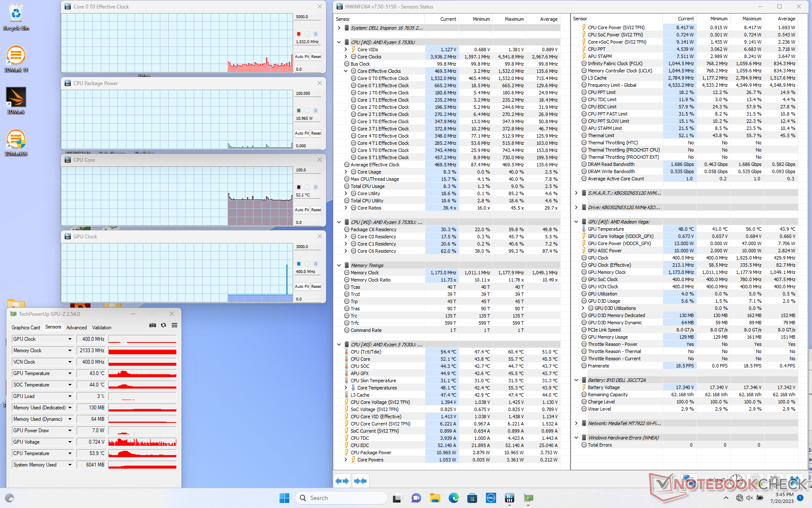Click teal color swatch in CPU Package Power graph

pyautogui.click(x=299, y=110)
